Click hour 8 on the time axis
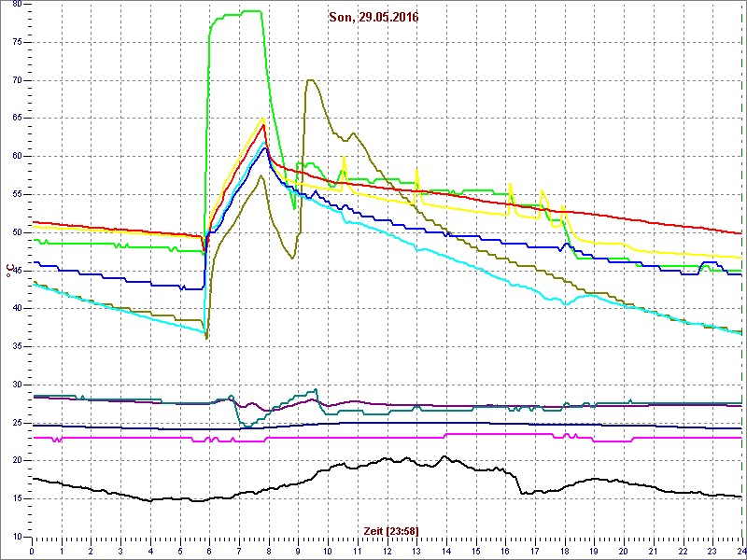747x560 pixels. (x=269, y=550)
